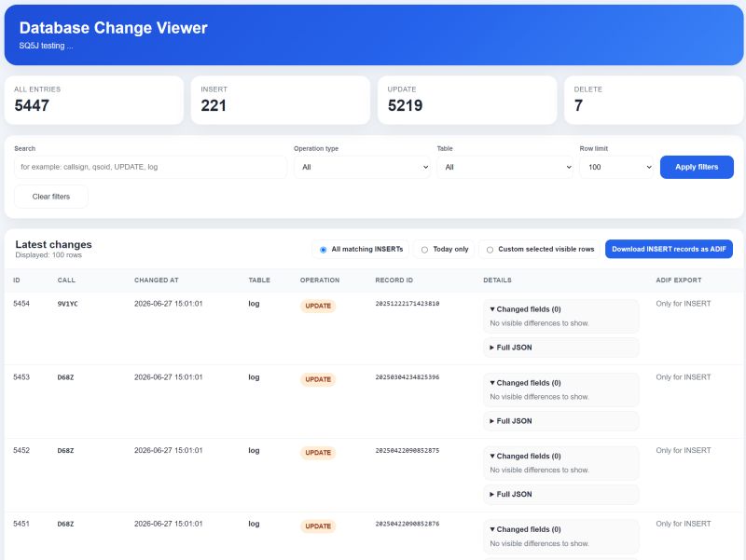Click record ID 20250304234825396
This screenshot has width=746, height=560.
[x=408, y=377]
